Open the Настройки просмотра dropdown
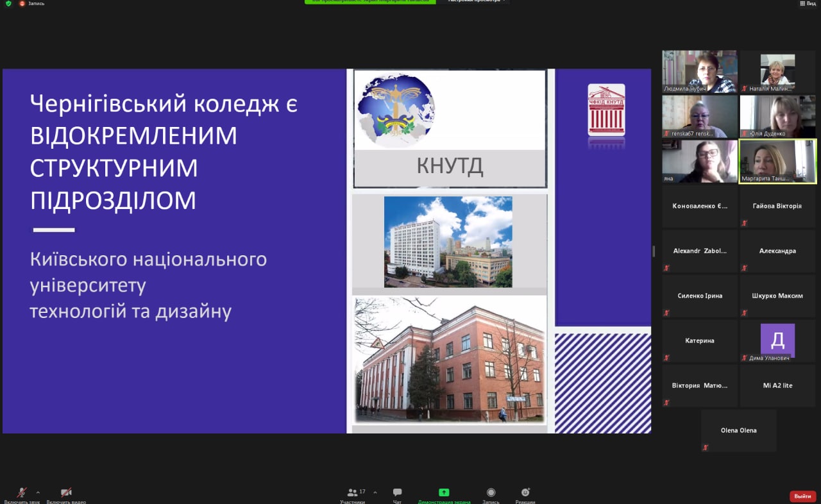This screenshot has width=821, height=504. tap(477, 1)
